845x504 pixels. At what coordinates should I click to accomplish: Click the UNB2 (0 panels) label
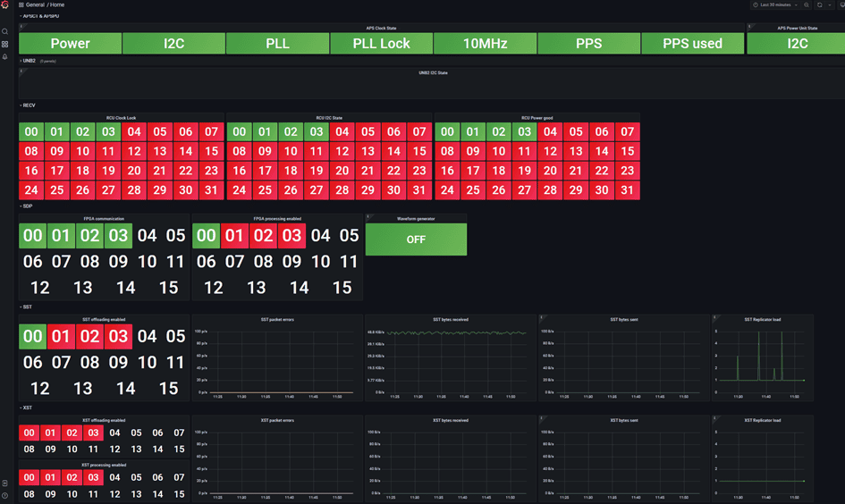40,61
